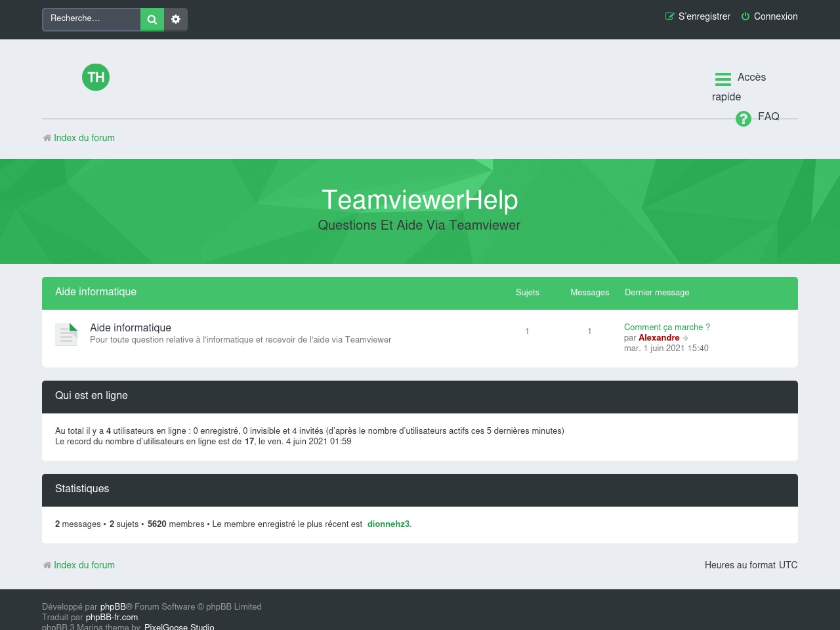Click the Qui est en ligne heading
Viewport: 840px width, 630px height.
(x=91, y=395)
